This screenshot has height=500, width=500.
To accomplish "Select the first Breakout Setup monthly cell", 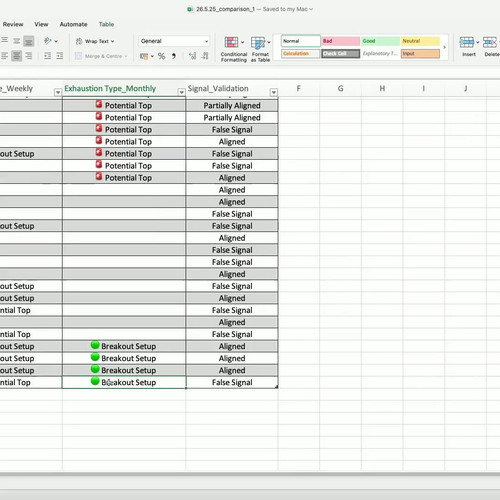I will click(x=124, y=346).
